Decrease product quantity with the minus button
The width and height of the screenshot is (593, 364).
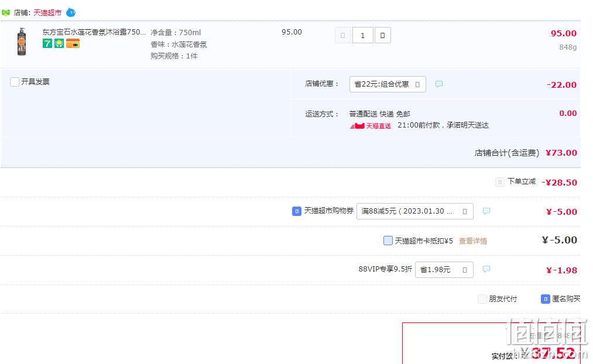click(x=343, y=35)
